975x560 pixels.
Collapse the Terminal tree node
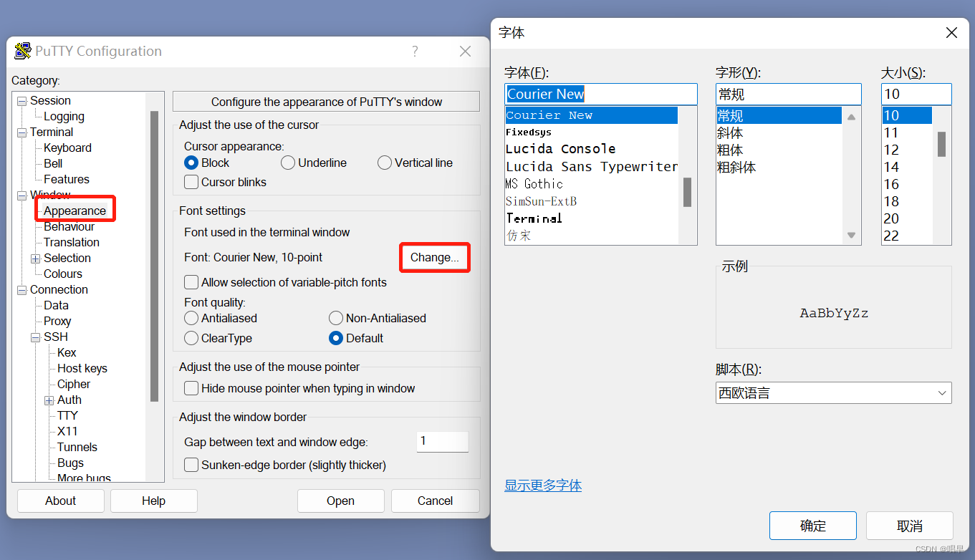pos(21,132)
